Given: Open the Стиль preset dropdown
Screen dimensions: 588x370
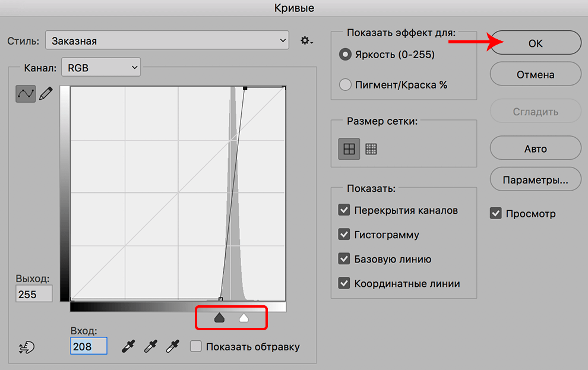Looking at the screenshot, I should point(167,40).
